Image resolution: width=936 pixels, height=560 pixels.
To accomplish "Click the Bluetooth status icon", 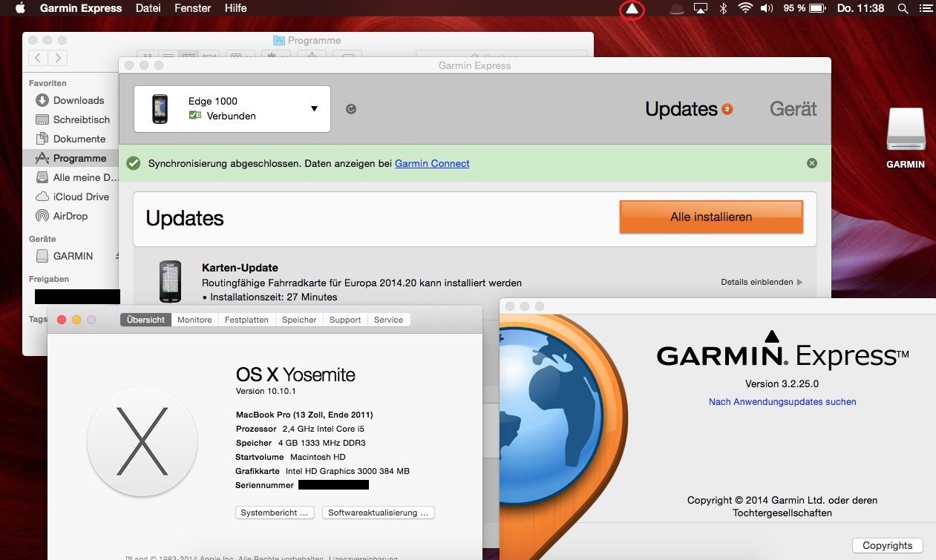I will coord(723,9).
